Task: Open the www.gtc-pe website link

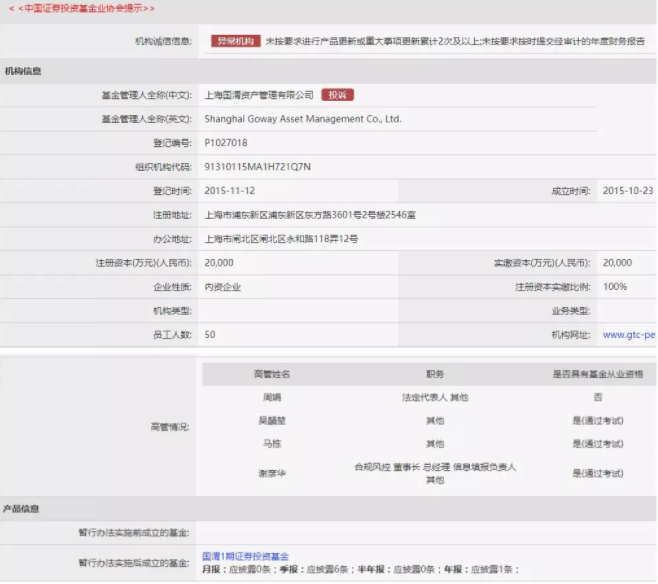Action: point(629,335)
